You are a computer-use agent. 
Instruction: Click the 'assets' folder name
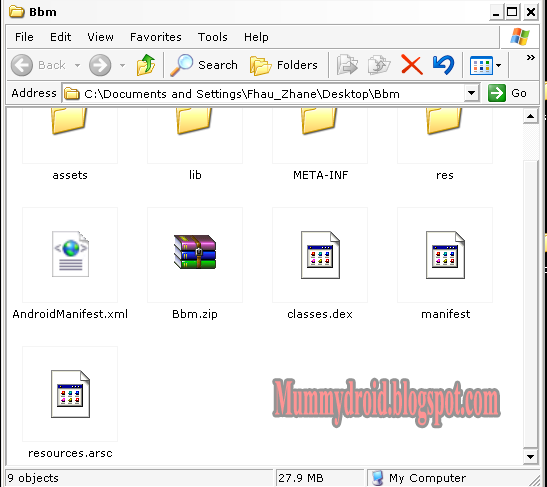[x=70, y=175]
